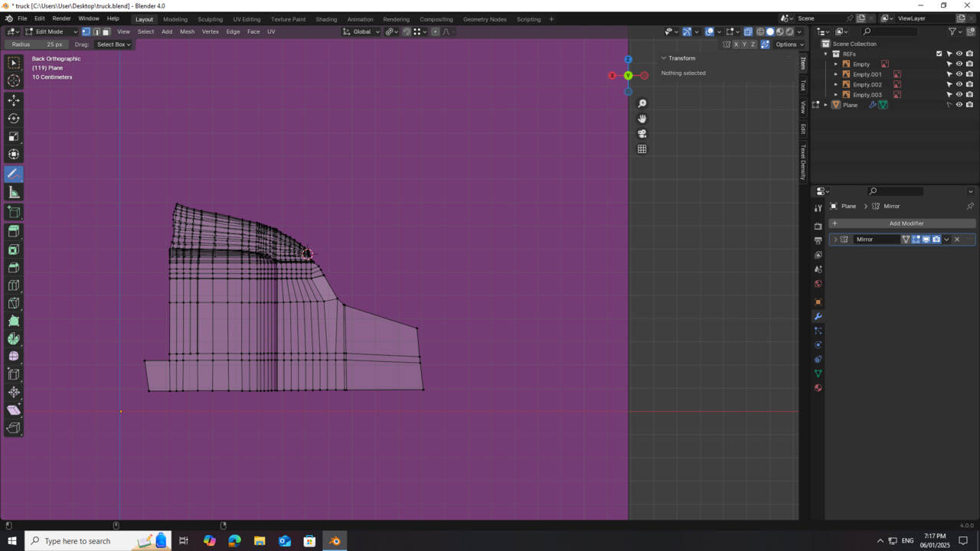The height and width of the screenshot is (551, 980).
Task: Open the Mirror modifier extras dropdown
Action: 946,240
